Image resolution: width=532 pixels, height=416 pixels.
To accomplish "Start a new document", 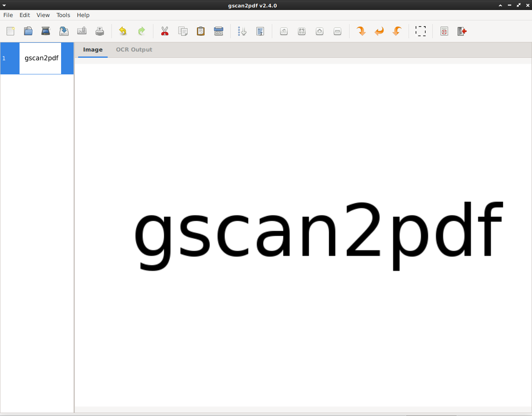I will (x=10, y=31).
